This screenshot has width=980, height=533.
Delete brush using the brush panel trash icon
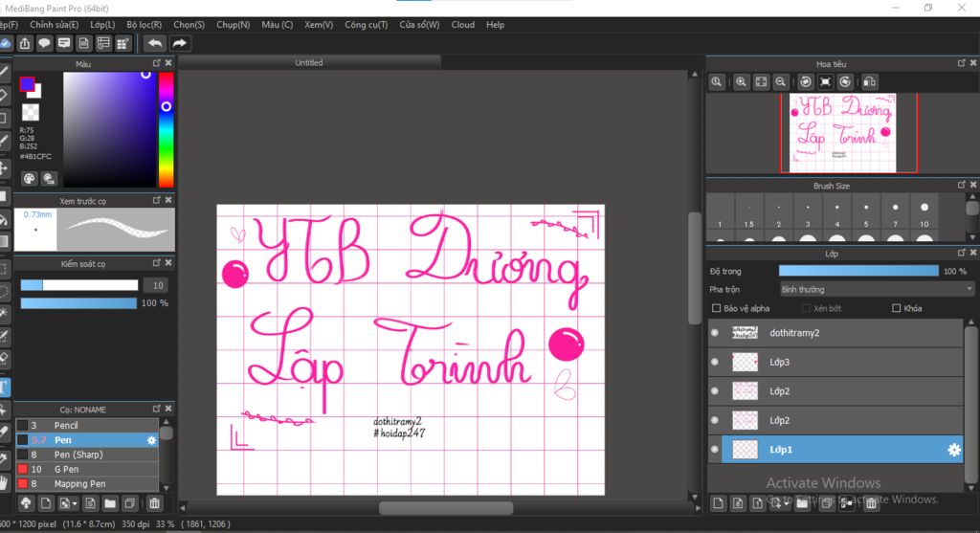point(154,503)
